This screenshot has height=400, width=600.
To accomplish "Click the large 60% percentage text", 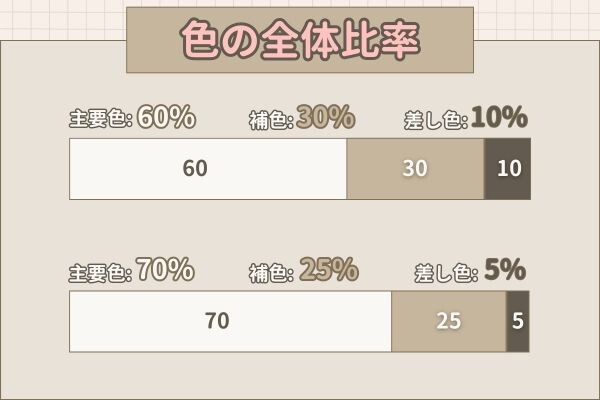I will pyautogui.click(x=166, y=116).
